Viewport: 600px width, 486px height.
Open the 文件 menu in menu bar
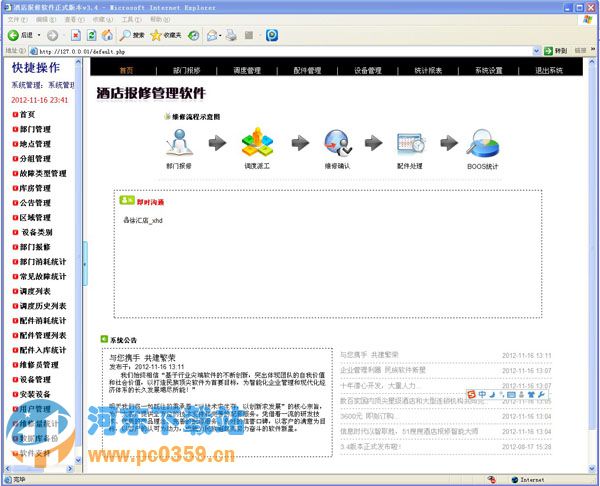point(18,20)
